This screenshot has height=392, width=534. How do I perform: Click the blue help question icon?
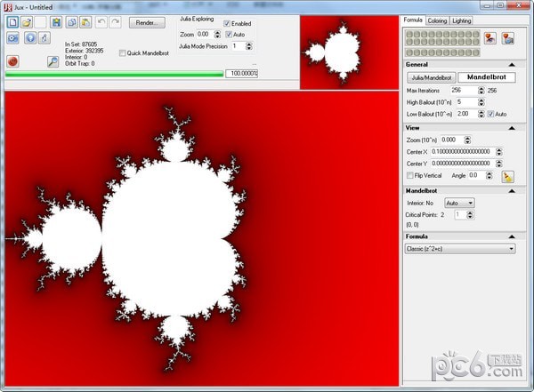[x=30, y=37]
